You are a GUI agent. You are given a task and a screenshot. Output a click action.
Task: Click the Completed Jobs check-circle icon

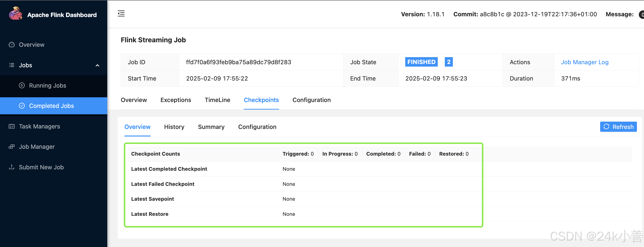(x=22, y=106)
